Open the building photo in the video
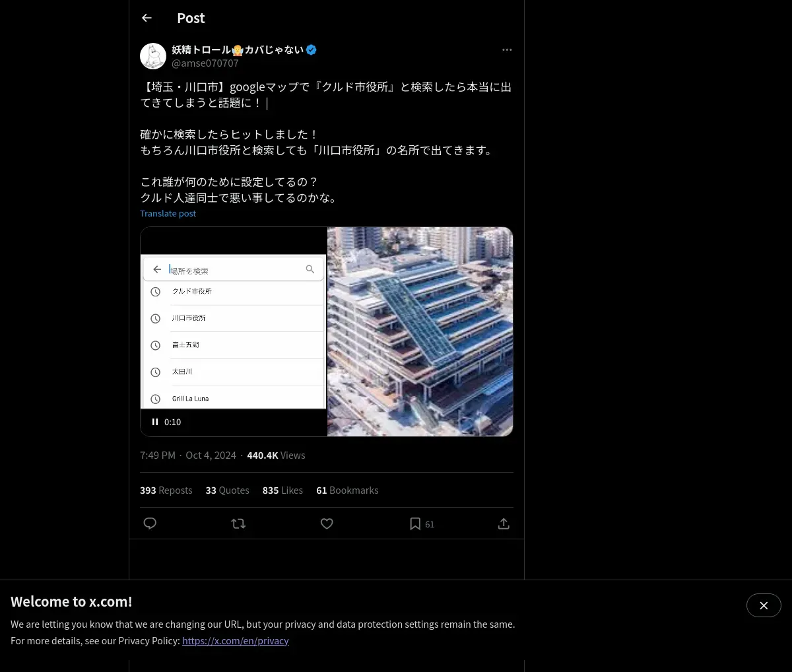The width and height of the screenshot is (792, 672). click(420, 331)
